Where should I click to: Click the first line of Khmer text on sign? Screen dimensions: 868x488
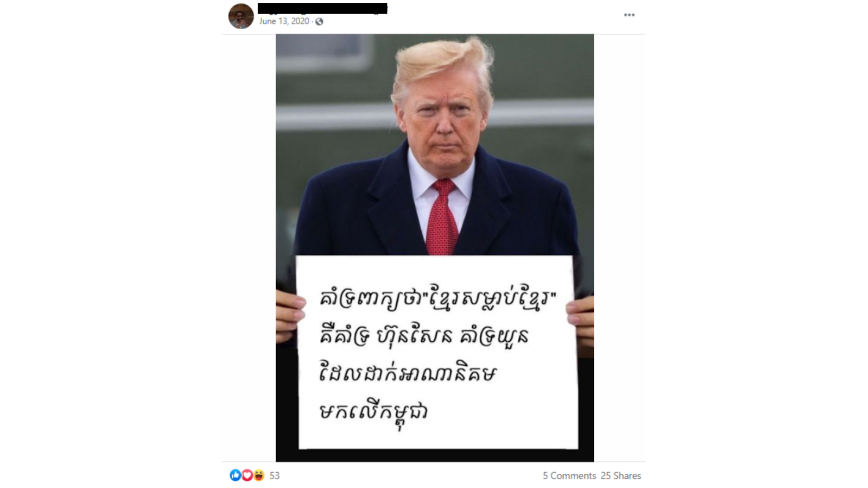pyautogui.click(x=437, y=299)
